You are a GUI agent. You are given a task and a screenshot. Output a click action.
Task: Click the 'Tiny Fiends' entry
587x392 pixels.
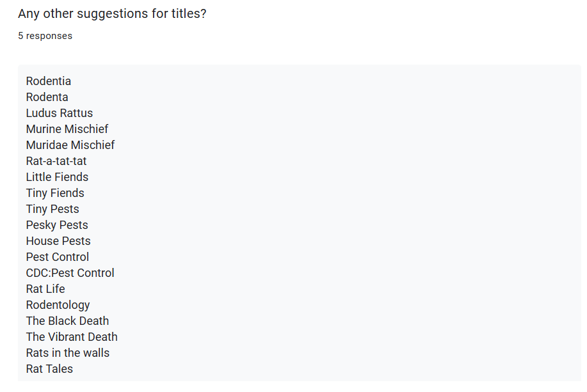pos(55,193)
